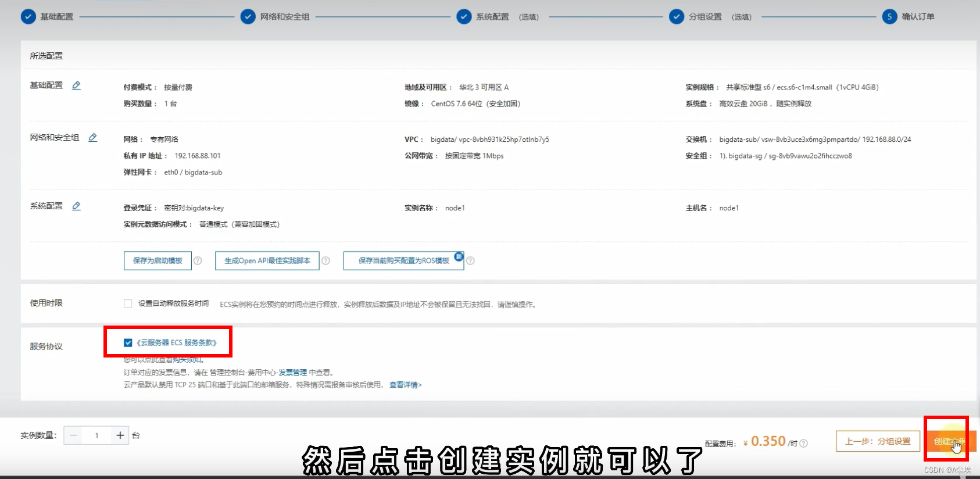Select instance spec ecs.s6-c1m4.small text
980x479 pixels.
pos(804,88)
